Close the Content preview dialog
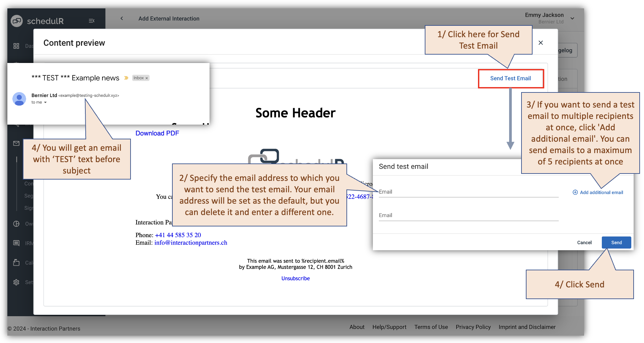Screen dimensions: 644x343 coord(541,43)
